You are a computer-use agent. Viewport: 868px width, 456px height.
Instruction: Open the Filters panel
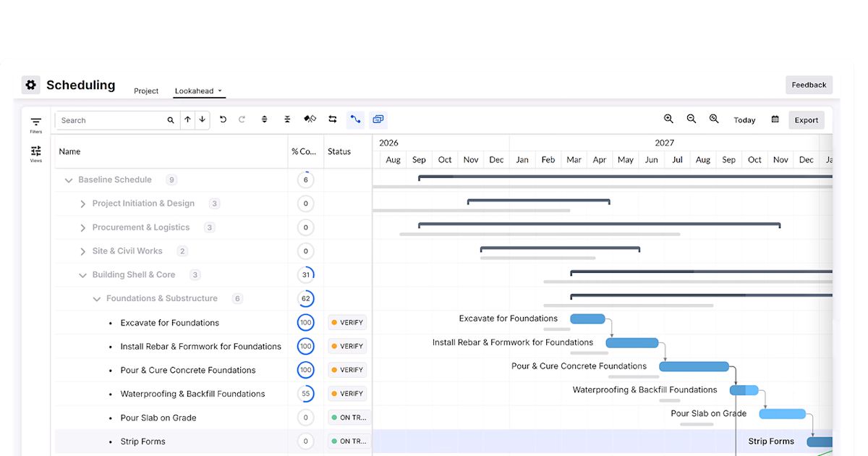(x=36, y=124)
